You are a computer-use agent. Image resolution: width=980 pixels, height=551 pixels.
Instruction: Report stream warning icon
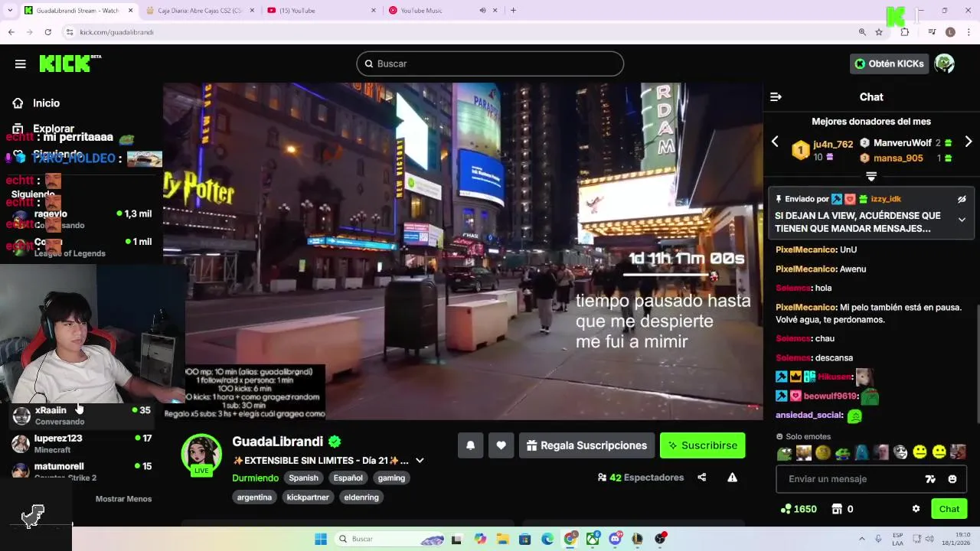tap(732, 478)
